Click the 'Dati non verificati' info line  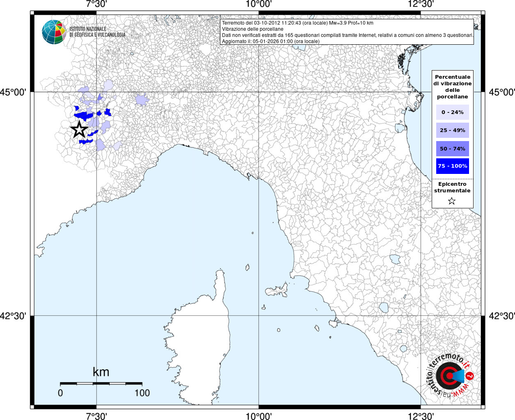pos(348,35)
